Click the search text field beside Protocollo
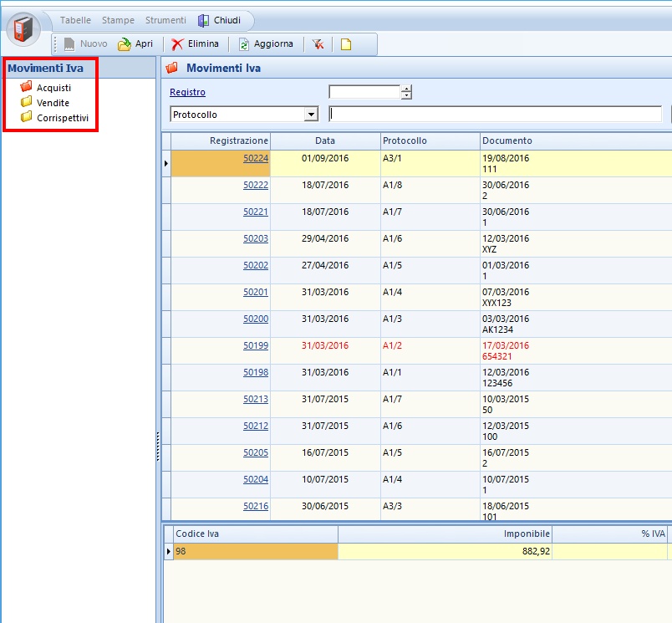 tap(495, 115)
